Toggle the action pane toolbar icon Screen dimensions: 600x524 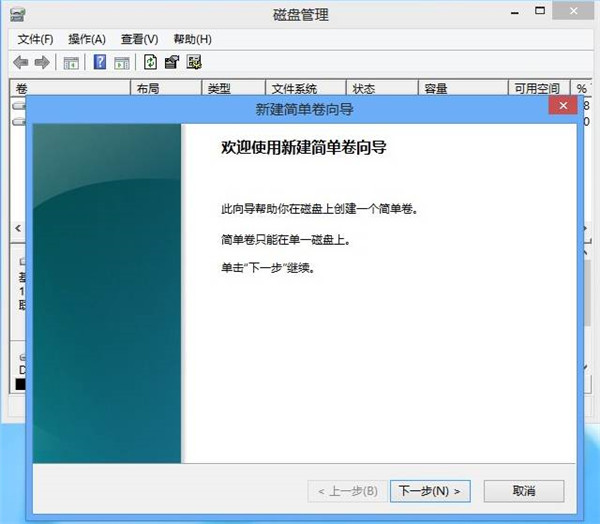tap(122, 62)
